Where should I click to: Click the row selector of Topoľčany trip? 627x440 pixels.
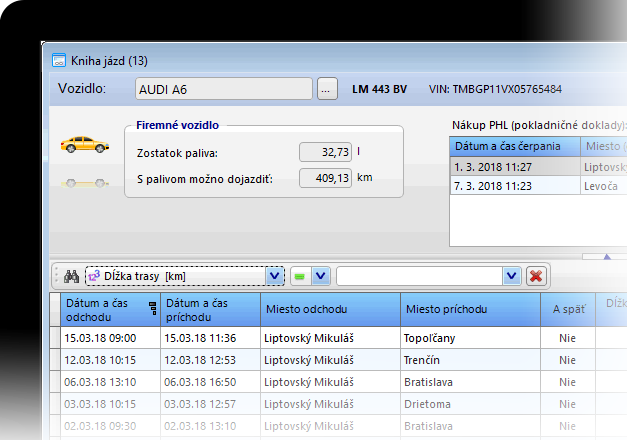coord(55,338)
